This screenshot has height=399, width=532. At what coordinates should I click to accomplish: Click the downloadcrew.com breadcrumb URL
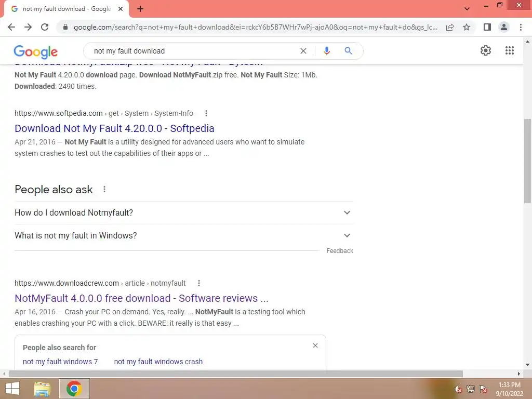[x=100, y=283]
